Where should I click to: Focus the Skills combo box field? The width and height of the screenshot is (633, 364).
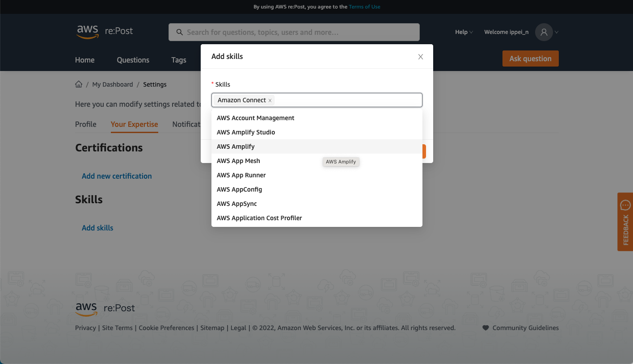click(x=317, y=100)
